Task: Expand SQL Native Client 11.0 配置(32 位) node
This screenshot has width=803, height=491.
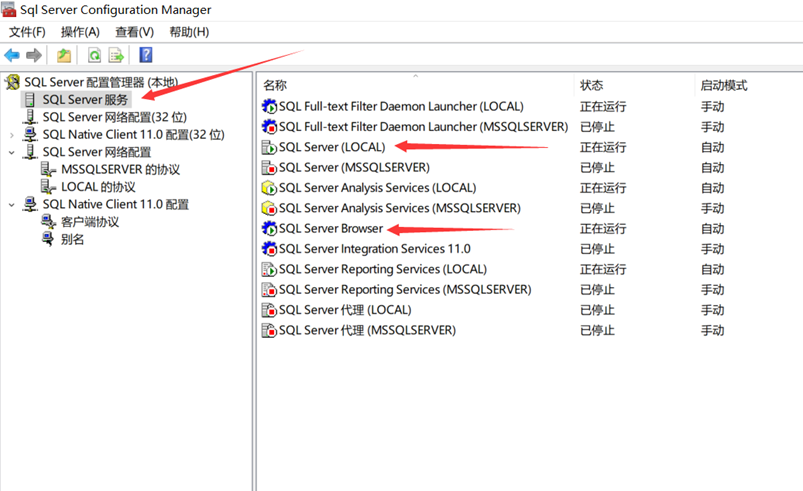Action: pyautogui.click(x=12, y=135)
